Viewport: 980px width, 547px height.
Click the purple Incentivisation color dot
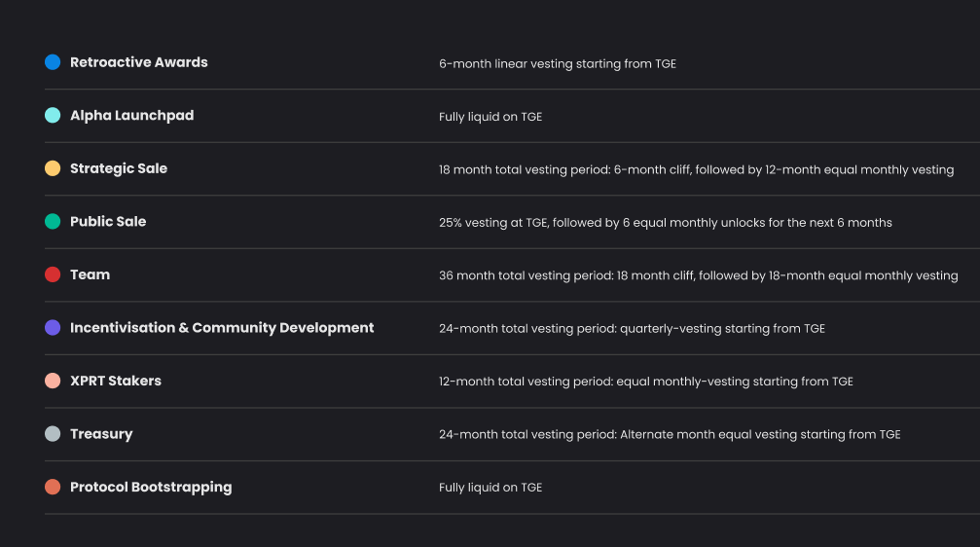coord(53,328)
